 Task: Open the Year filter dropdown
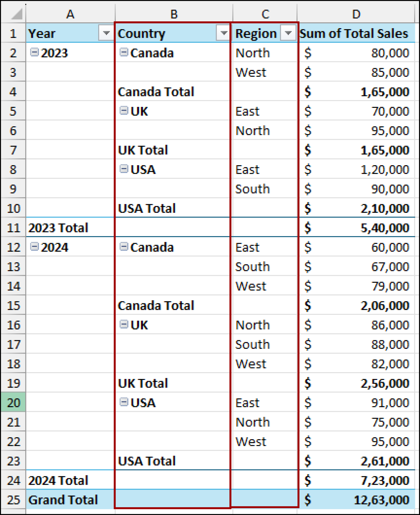pos(106,33)
